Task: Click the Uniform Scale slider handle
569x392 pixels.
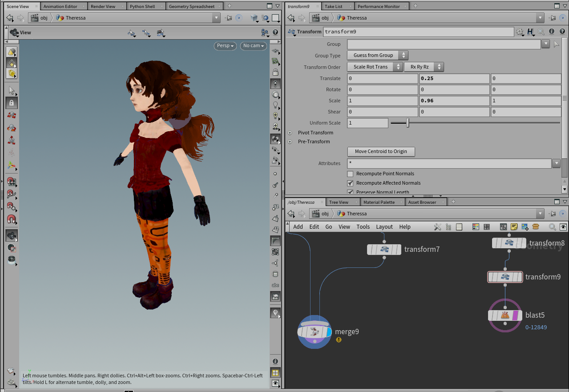Action: (408, 123)
